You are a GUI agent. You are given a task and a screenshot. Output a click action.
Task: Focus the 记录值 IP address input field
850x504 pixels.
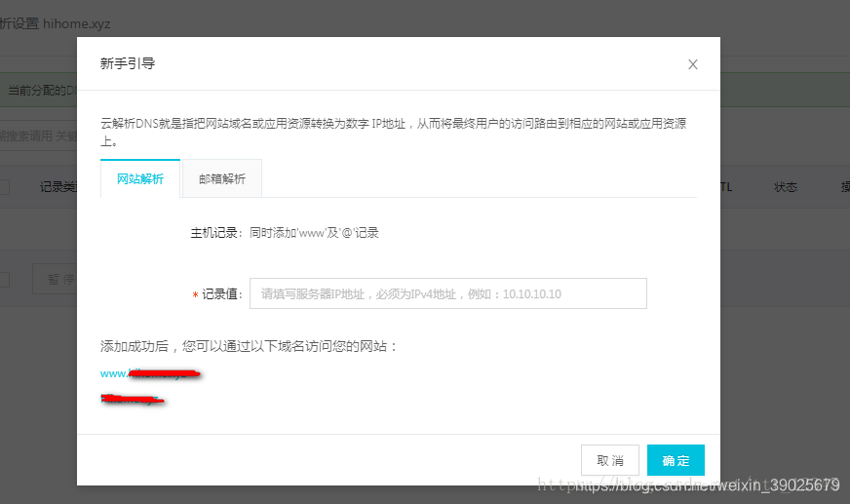click(x=447, y=293)
